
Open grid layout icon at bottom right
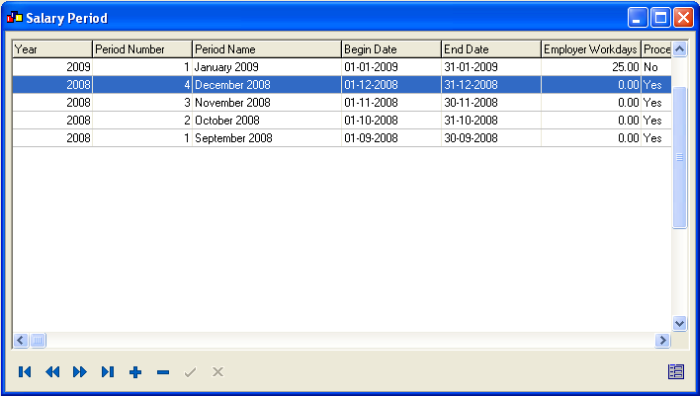676,371
